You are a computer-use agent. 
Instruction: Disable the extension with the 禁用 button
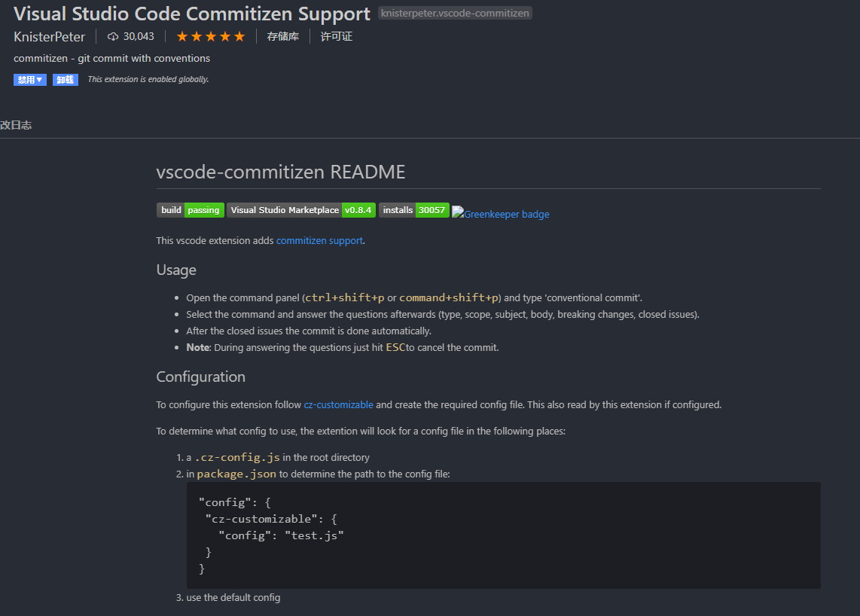pos(26,79)
